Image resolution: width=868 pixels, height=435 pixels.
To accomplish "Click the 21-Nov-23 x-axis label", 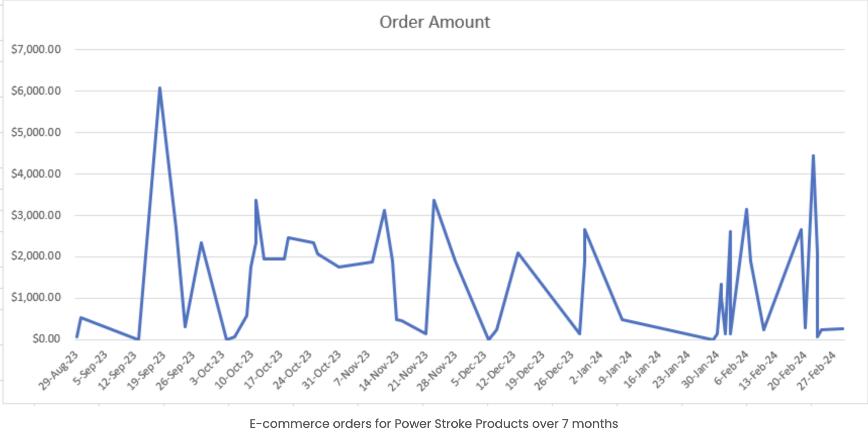I will tap(408, 370).
